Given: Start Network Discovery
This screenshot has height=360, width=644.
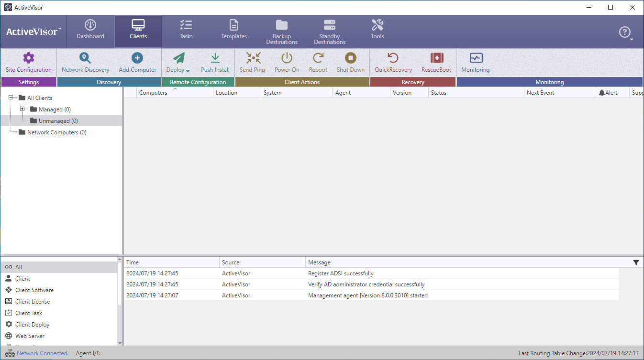Looking at the screenshot, I should point(85,63).
